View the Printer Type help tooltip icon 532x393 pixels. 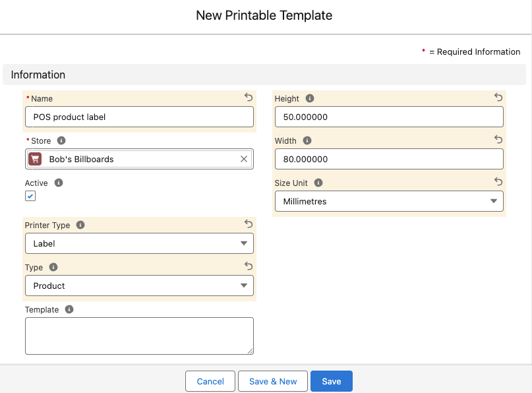click(80, 225)
